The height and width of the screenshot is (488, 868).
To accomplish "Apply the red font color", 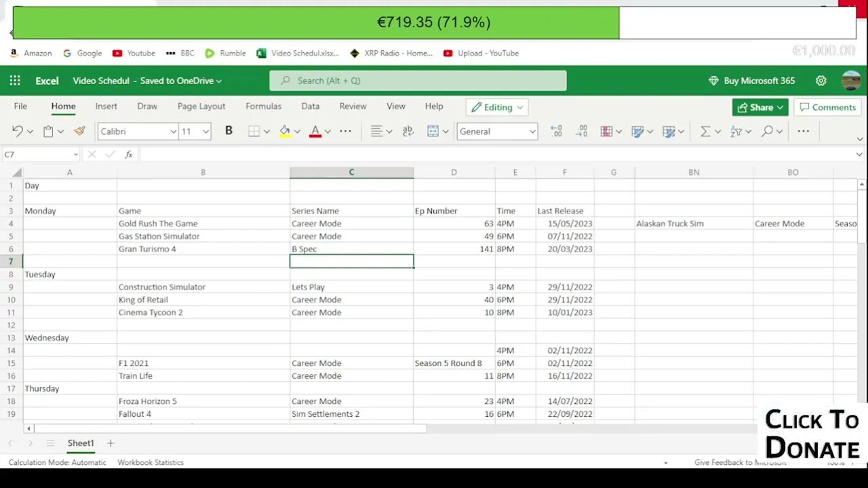I will click(x=315, y=131).
